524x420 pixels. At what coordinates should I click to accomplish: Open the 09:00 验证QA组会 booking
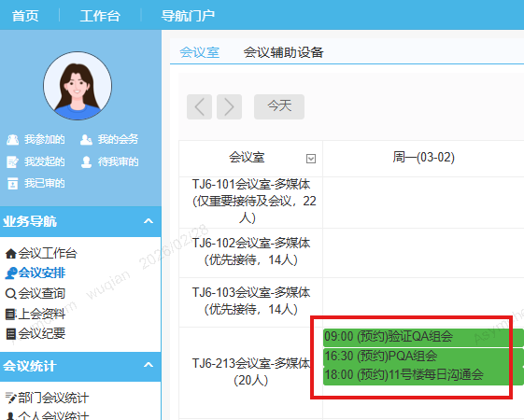(x=423, y=337)
